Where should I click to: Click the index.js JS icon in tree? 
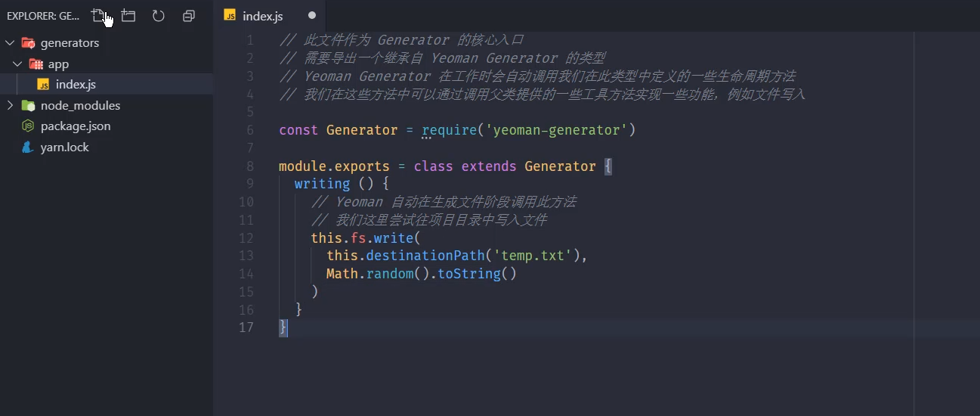(44, 85)
